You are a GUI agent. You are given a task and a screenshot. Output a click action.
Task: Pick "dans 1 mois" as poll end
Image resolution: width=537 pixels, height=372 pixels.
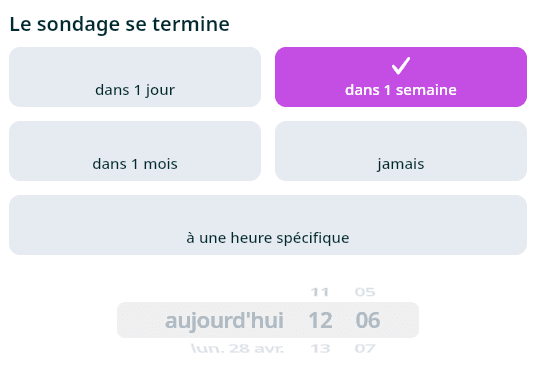(x=135, y=151)
